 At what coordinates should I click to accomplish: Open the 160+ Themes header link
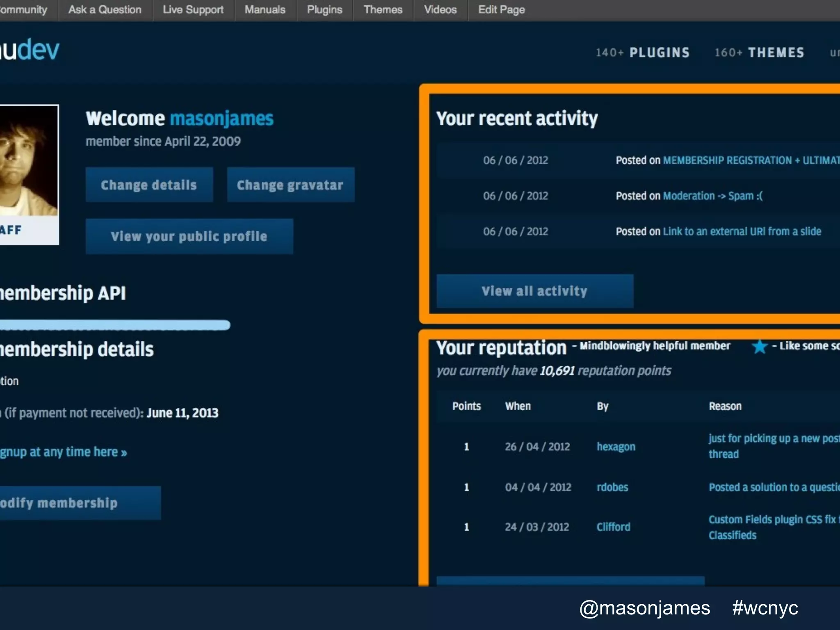click(759, 52)
